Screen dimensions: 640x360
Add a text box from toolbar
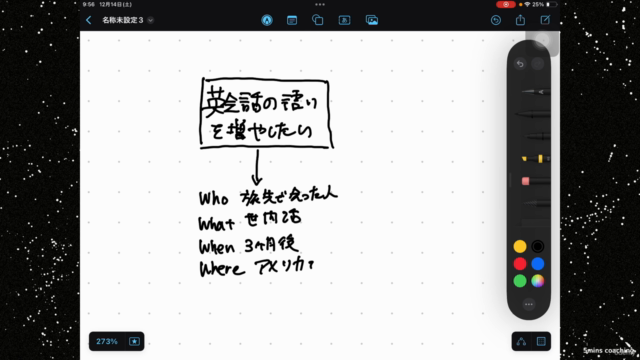(x=344, y=20)
